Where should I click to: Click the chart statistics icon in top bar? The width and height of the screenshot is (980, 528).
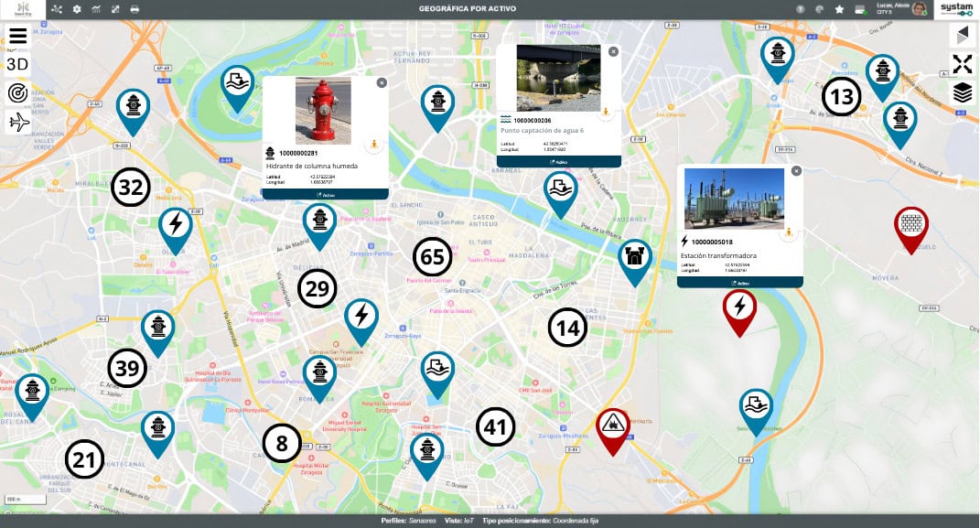click(96, 9)
